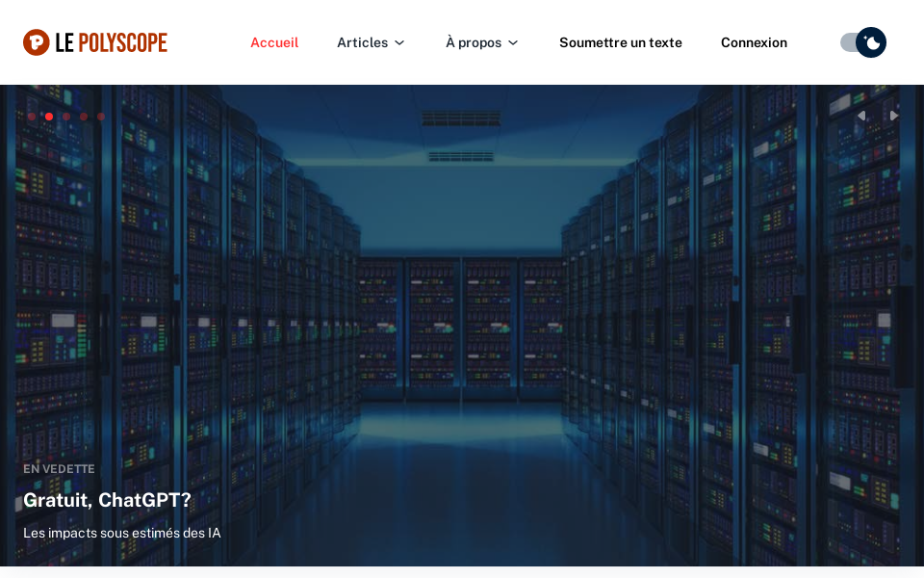Screen dimensions: 924x578
Task: Open the Soumettre un texte link
Action: click(620, 42)
